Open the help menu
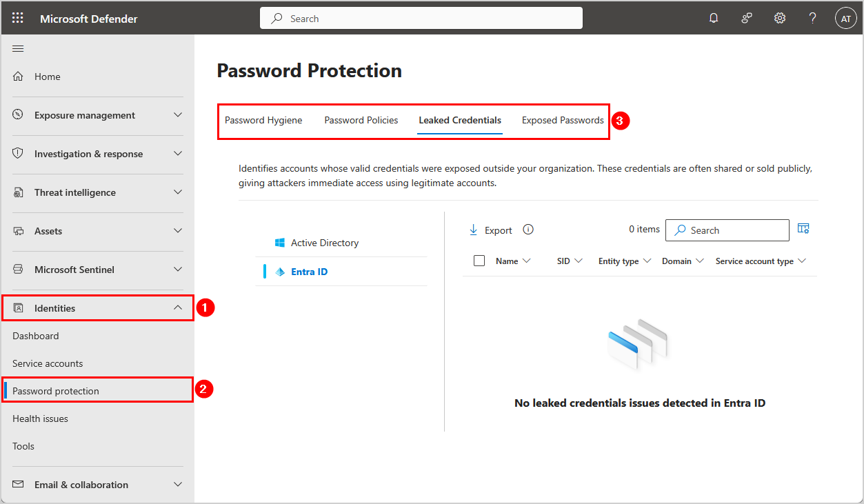The height and width of the screenshot is (504, 864). pos(812,18)
